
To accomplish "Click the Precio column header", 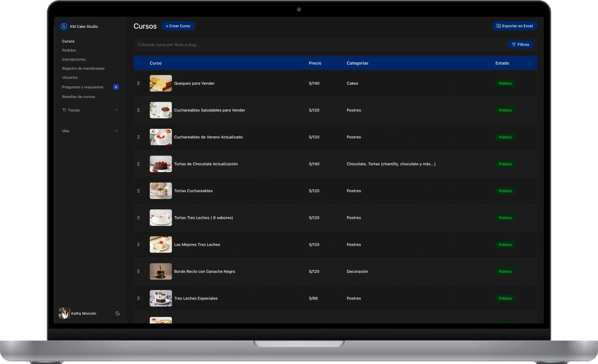I will 315,63.
